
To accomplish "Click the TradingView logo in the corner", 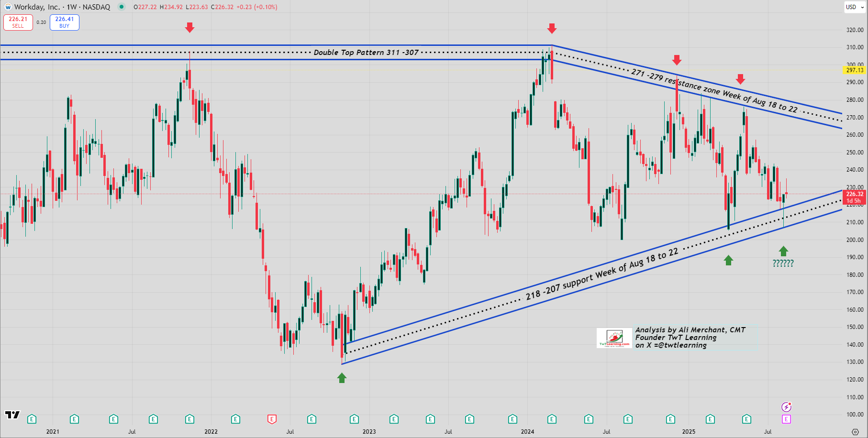I will 12,415.
